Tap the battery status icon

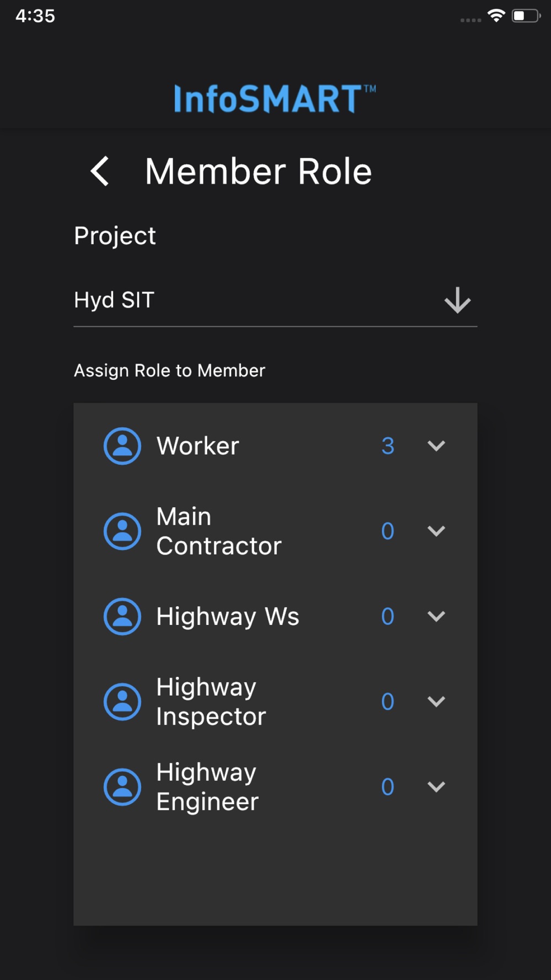pos(525,15)
